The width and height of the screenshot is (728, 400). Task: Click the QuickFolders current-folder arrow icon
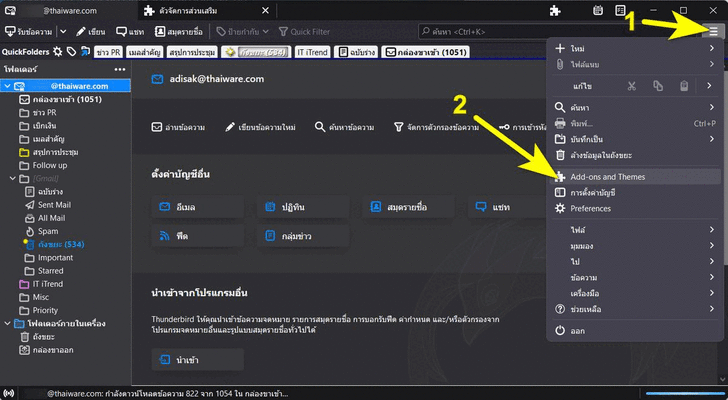85,52
